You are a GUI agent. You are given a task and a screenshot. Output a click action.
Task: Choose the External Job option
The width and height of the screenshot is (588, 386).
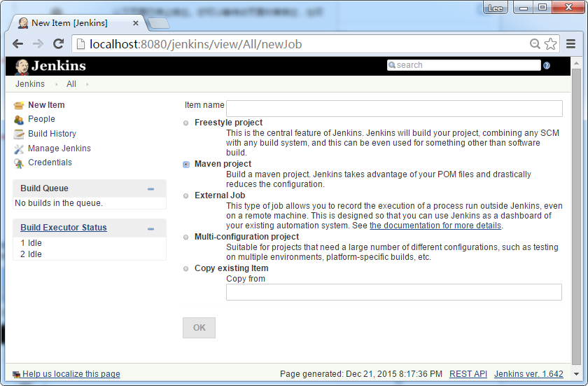(186, 196)
